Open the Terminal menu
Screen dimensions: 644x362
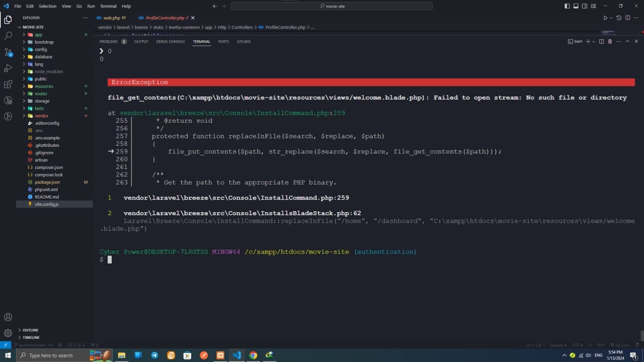click(108, 6)
